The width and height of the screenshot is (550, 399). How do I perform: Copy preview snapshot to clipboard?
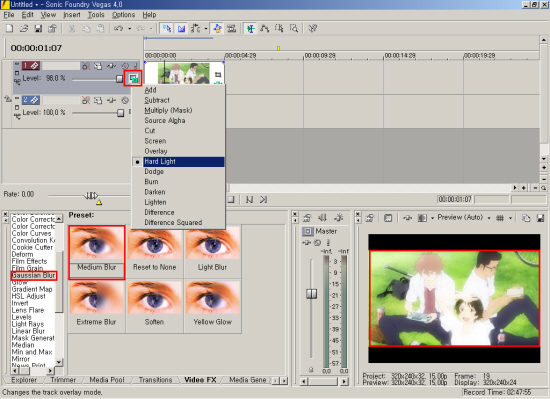pyautogui.click(x=526, y=218)
